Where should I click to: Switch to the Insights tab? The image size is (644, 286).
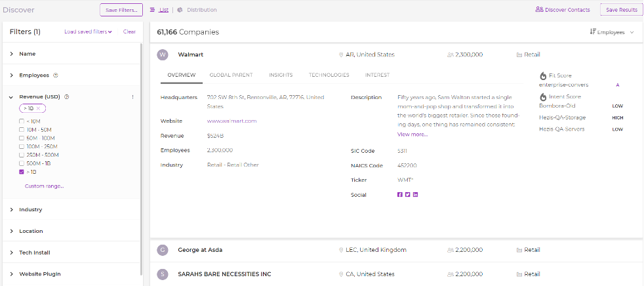pyautogui.click(x=281, y=75)
